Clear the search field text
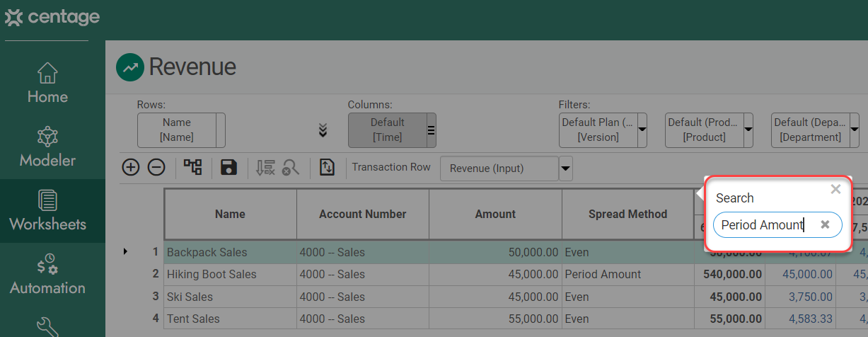Viewport: 868px width, 337px height. (825, 224)
